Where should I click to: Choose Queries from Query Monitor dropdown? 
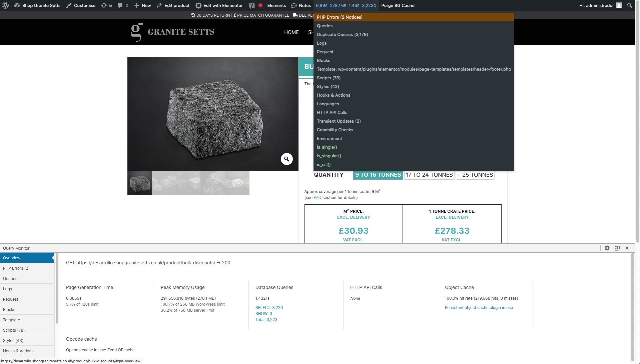(414, 26)
